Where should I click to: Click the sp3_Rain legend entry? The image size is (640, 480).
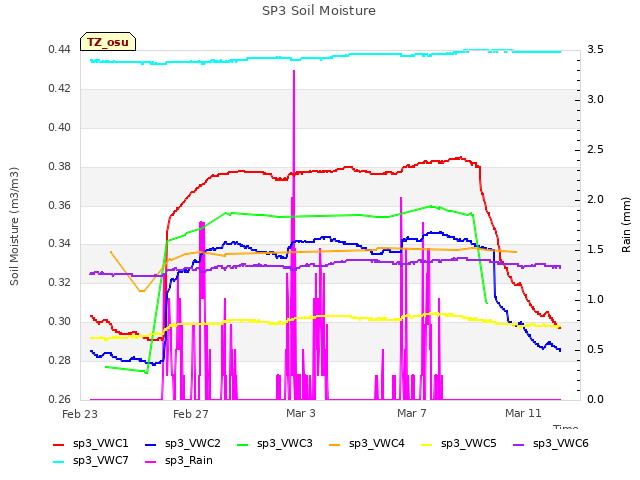tap(179, 461)
